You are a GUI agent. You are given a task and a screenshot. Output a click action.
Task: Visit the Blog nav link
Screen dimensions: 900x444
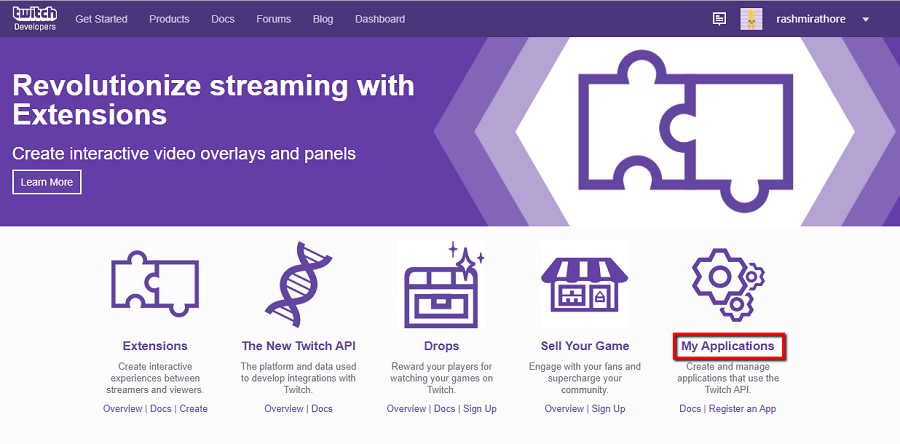coord(323,19)
